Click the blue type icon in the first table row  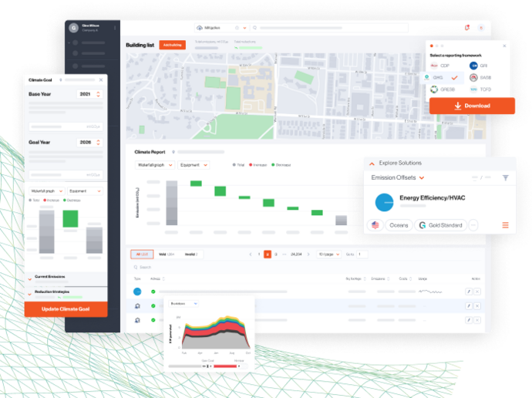(x=137, y=292)
